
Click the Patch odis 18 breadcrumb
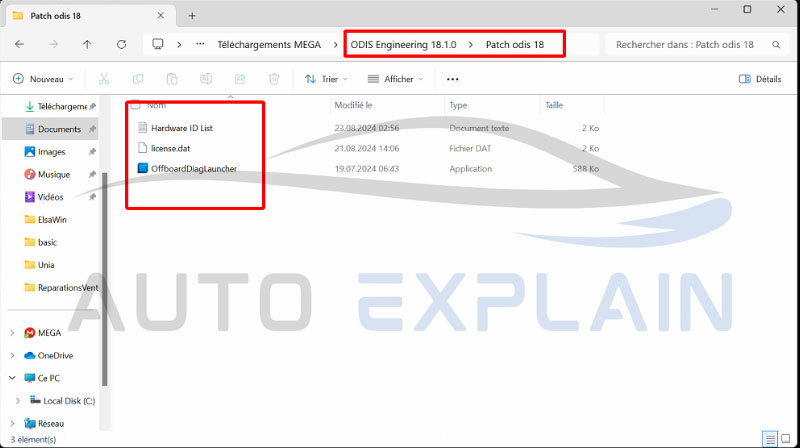[515, 45]
